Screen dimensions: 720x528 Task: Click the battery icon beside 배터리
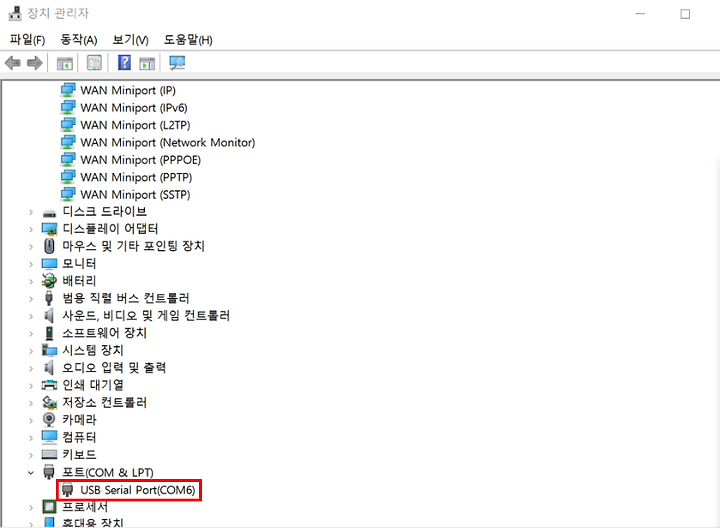pyautogui.click(x=49, y=281)
